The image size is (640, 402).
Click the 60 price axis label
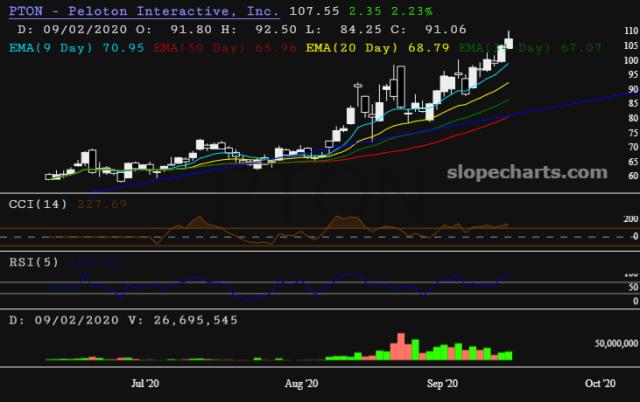[633, 175]
